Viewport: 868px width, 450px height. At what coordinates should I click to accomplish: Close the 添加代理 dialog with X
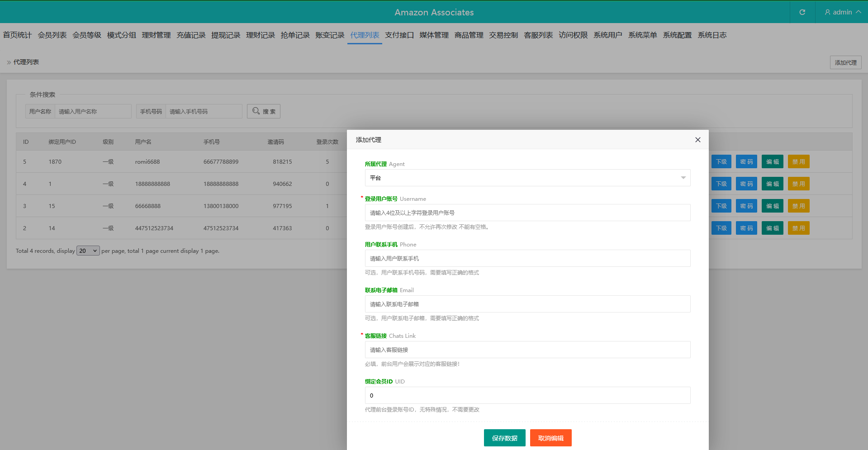coord(697,140)
